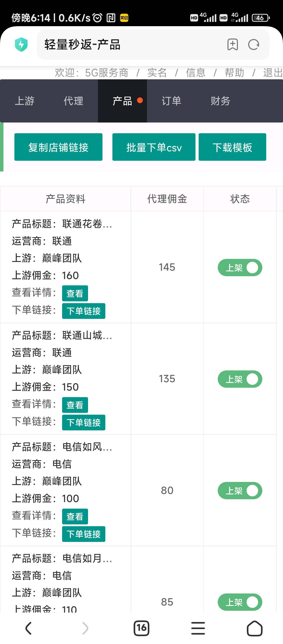Select the 上游 navigation tab
This screenshot has height=644, width=283.
click(x=25, y=101)
